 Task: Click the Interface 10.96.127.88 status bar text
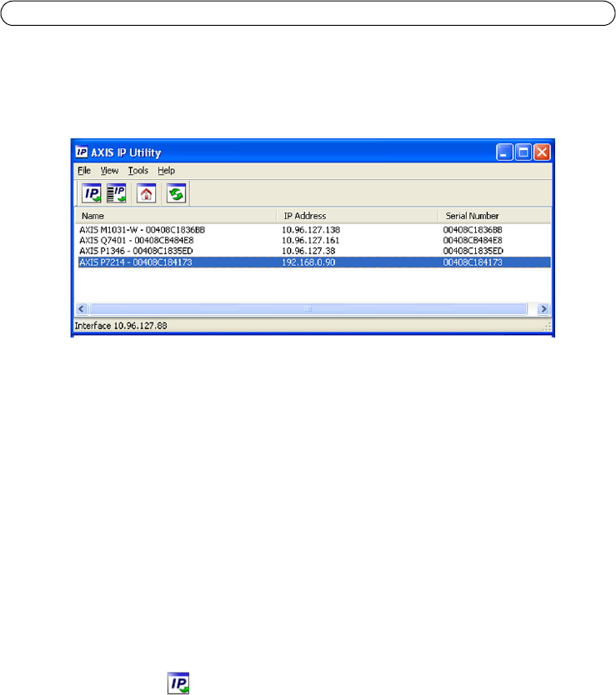click(x=121, y=326)
